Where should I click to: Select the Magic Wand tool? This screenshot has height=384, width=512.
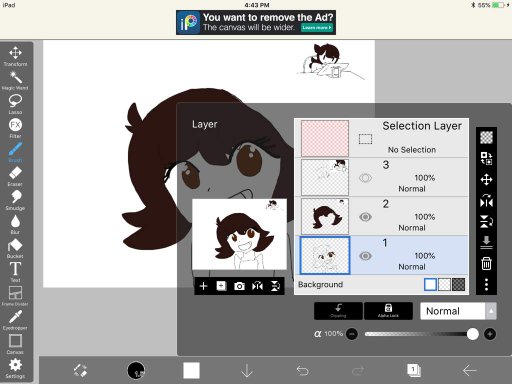[x=15, y=80]
